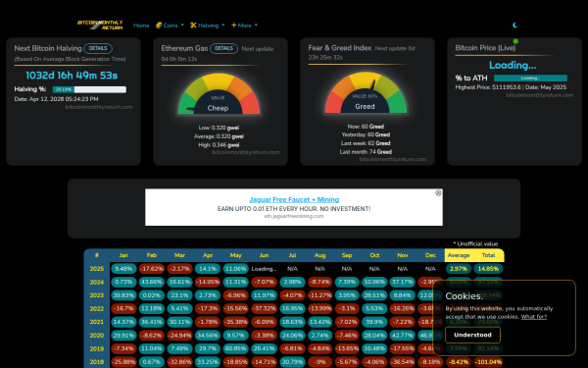The height and width of the screenshot is (368, 588).
Task: Click the Bitcoin Price Loading... text
Action: point(513,66)
